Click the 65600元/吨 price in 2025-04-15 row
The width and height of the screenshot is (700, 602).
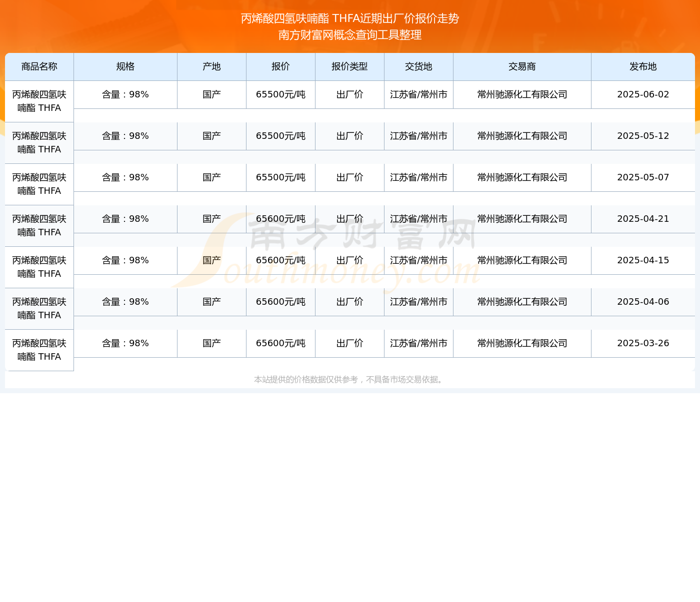280,260
